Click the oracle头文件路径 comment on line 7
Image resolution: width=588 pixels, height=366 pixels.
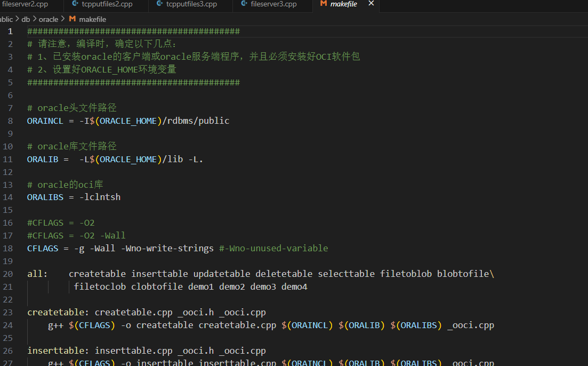71,108
